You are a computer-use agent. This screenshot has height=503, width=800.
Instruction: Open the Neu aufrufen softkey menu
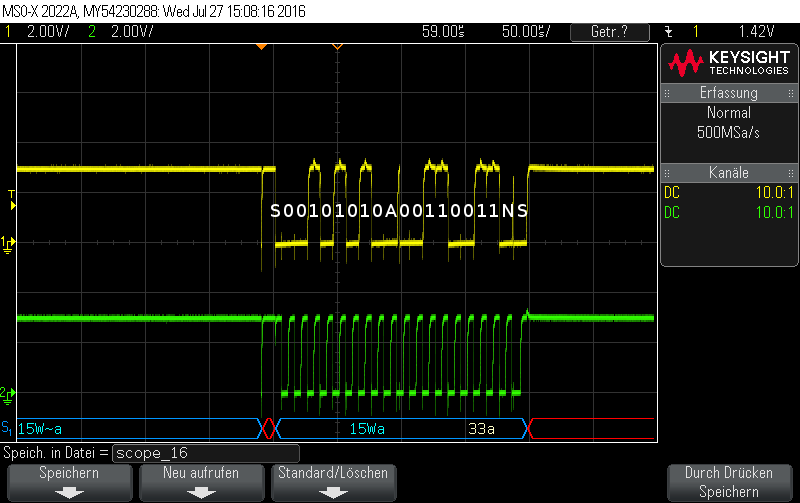(x=201, y=481)
